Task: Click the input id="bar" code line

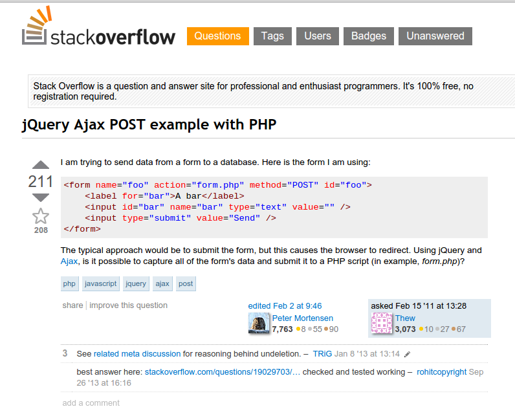Action: click(218, 207)
